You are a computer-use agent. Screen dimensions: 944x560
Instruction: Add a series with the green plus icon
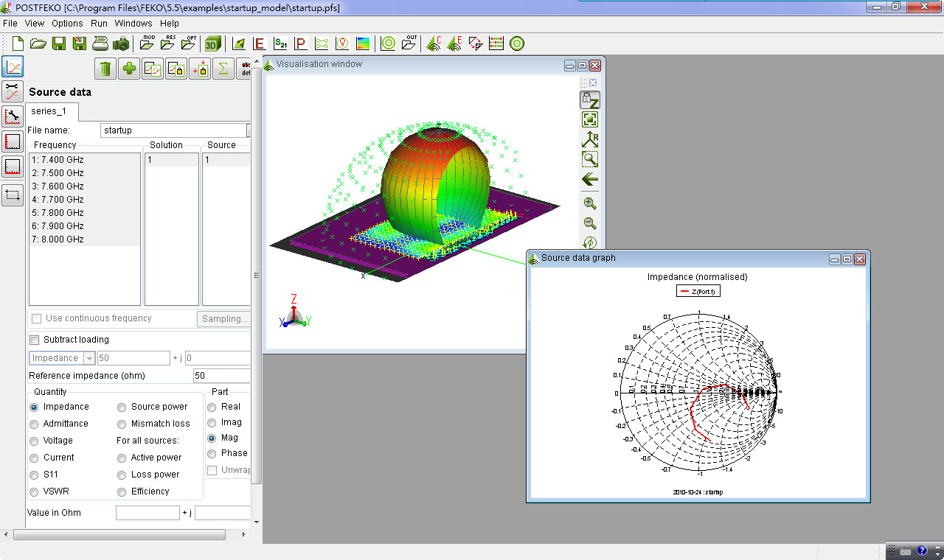[129, 69]
